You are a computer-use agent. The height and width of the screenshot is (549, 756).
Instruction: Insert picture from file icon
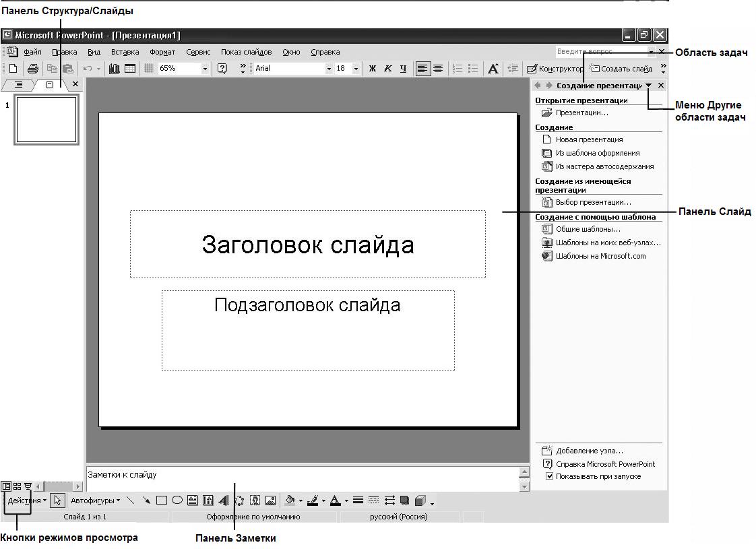coord(270,500)
